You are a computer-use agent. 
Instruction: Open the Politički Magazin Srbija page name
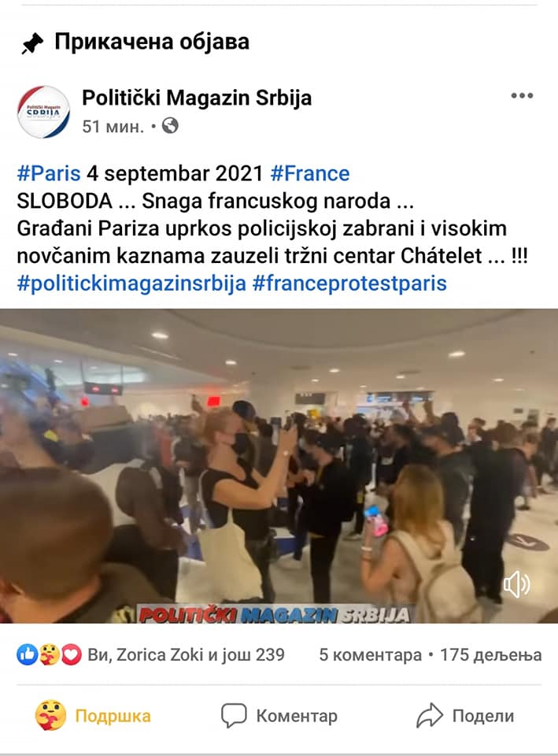(x=197, y=98)
